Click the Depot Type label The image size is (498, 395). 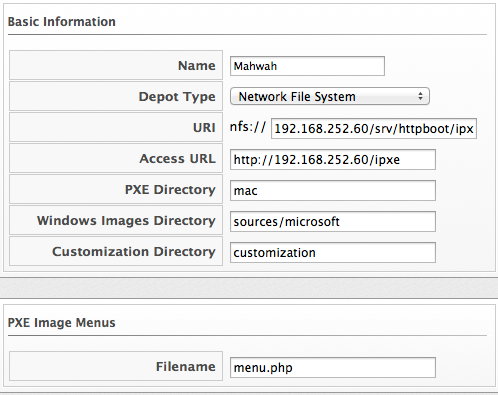(x=177, y=97)
